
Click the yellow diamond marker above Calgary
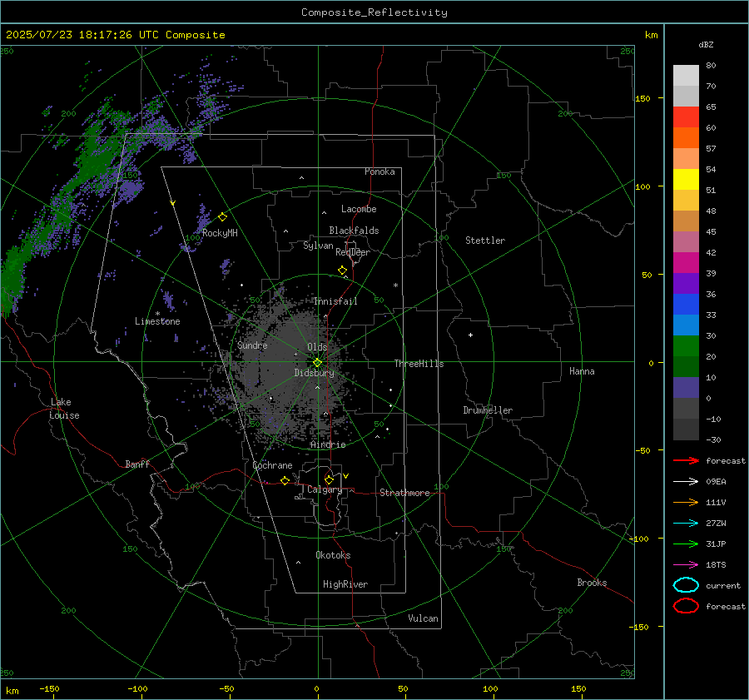click(x=329, y=479)
